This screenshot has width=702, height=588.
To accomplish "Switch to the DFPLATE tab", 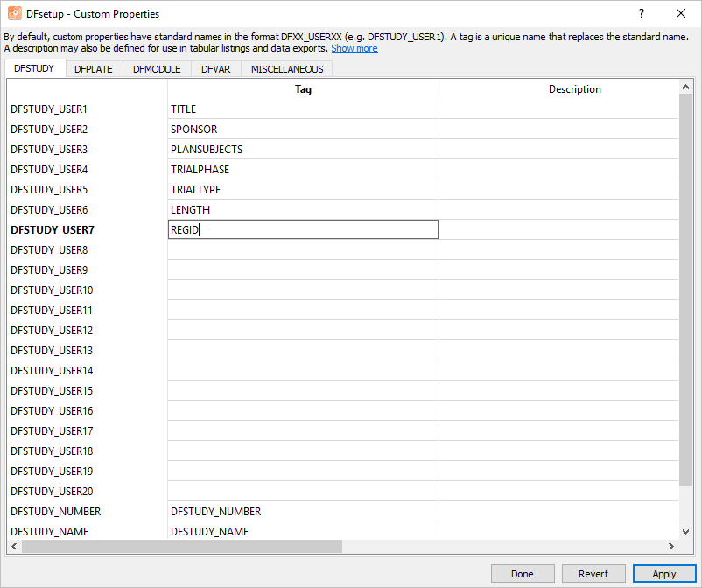I will (x=94, y=69).
